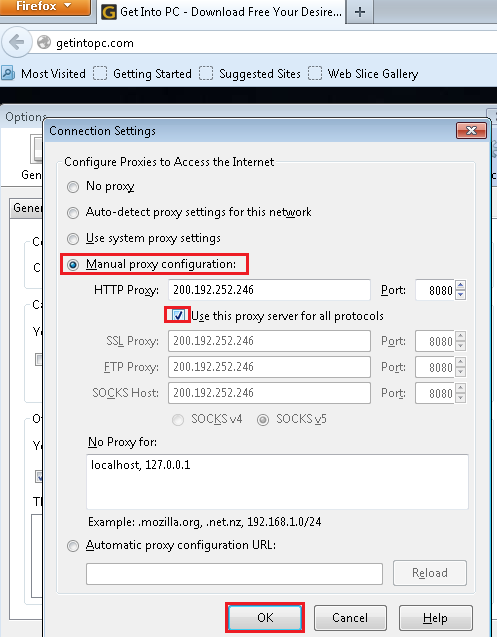The width and height of the screenshot is (497, 637).
Task: Click the FTP Proxy port field
Action: coord(435,367)
